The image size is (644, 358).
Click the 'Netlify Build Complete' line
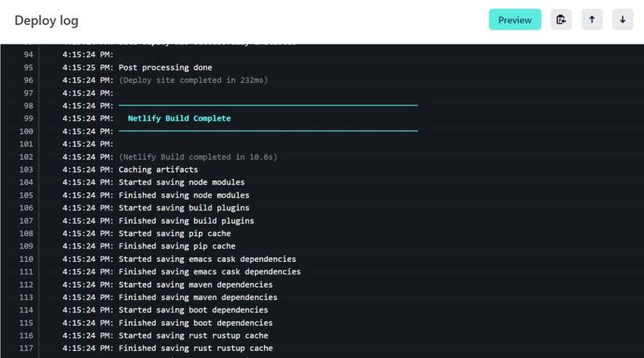tap(179, 119)
